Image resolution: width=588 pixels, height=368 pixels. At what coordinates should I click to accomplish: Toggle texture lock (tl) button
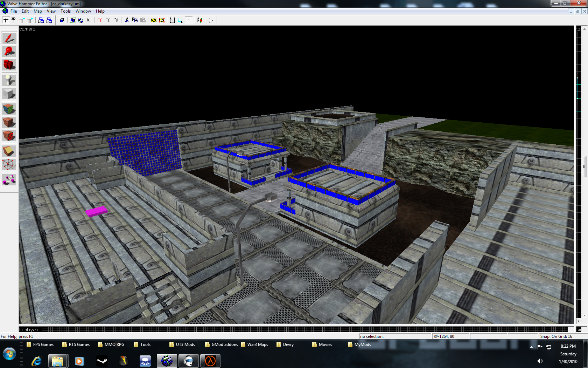189,20
